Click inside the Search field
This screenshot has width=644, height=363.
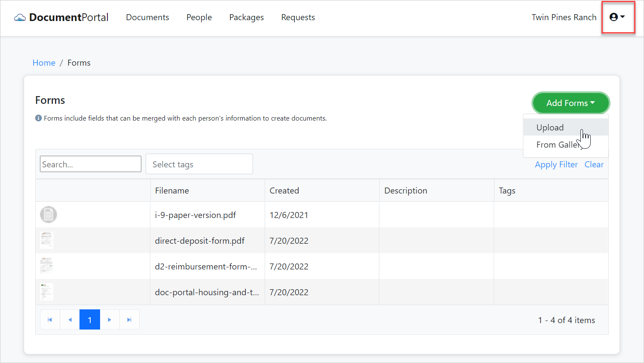pyautogui.click(x=90, y=164)
